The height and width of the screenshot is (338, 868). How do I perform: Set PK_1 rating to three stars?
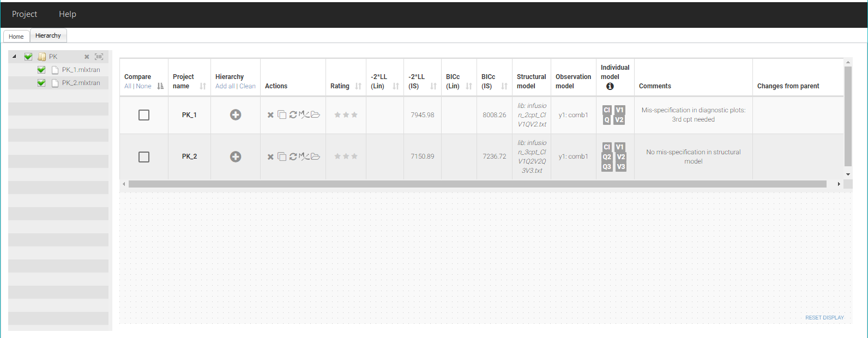click(354, 115)
